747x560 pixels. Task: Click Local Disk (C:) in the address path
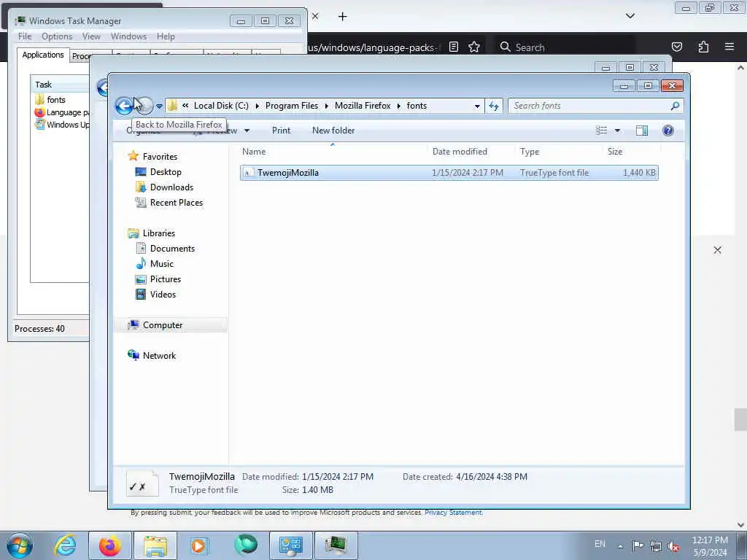point(221,106)
